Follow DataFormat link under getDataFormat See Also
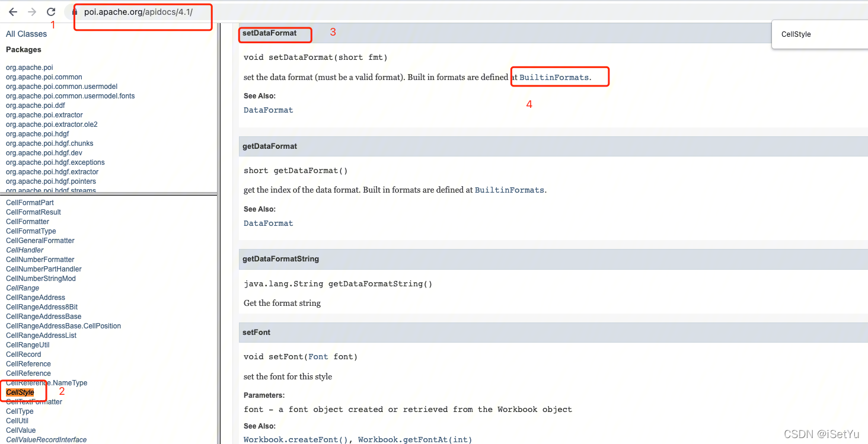Image resolution: width=868 pixels, height=444 pixels. pos(269,223)
